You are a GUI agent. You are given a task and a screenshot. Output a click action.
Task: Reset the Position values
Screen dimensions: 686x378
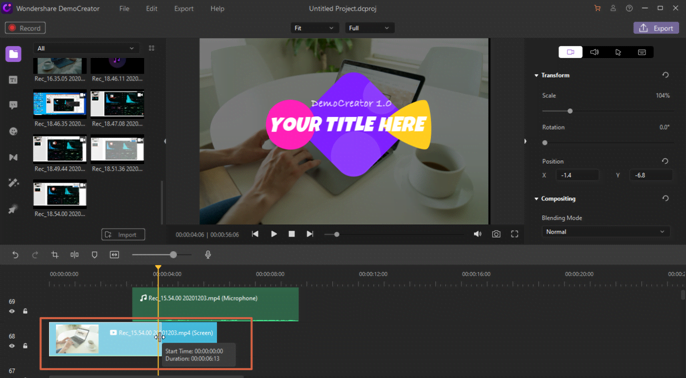[665, 161]
